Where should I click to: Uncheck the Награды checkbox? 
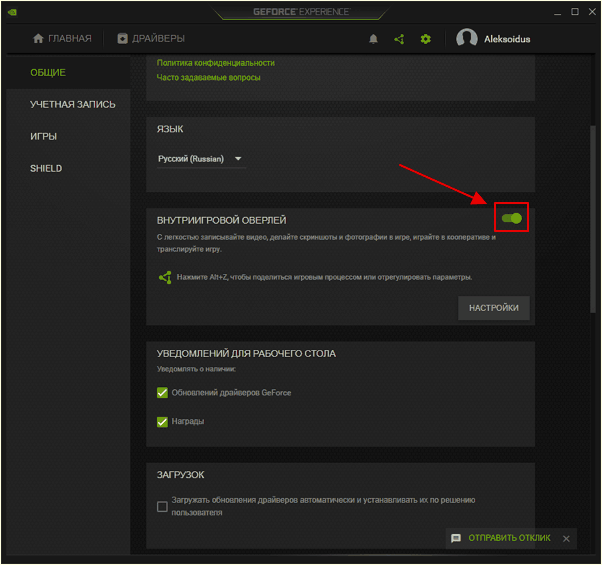(x=162, y=422)
